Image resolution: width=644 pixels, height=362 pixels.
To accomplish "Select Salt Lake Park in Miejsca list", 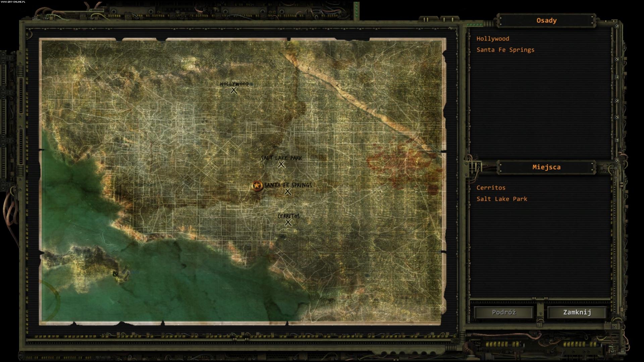I will click(x=502, y=199).
